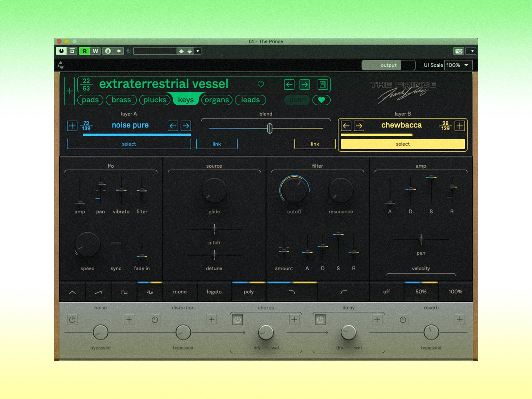Image resolution: width=532 pixels, height=399 pixels.
Task: Click the plugin snapshot camera icon
Action: [459, 51]
